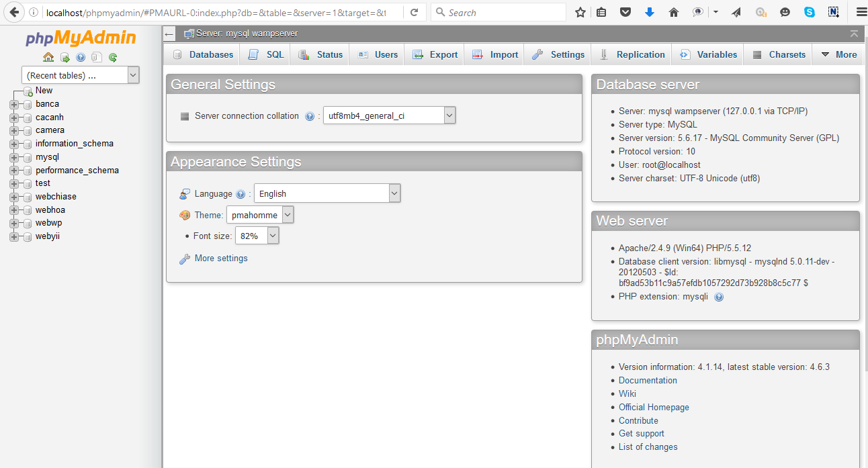
Task: Expand the information_schema database node
Action: (x=13, y=144)
